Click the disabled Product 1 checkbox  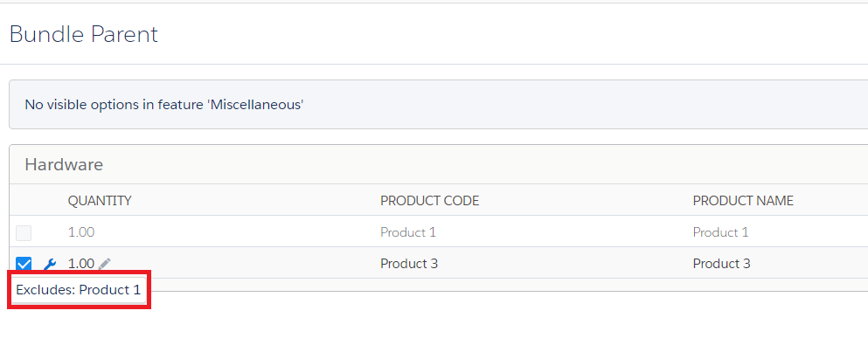tap(24, 233)
